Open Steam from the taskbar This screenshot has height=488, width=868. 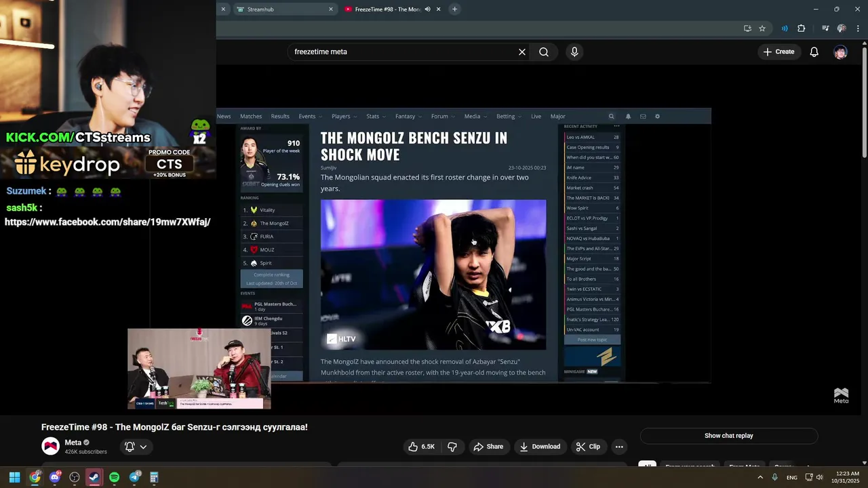[94, 477]
